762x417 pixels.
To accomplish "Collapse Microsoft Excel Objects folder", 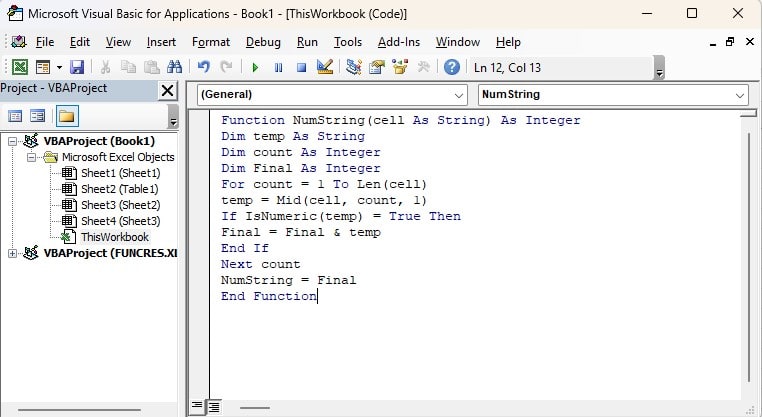I will click(32, 157).
